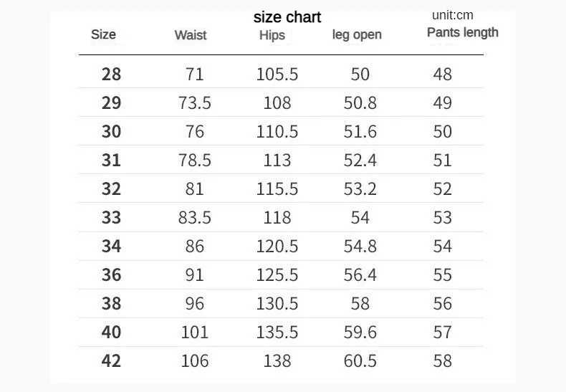Select the 'Size' column header
The width and height of the screenshot is (566, 392).
104,34
